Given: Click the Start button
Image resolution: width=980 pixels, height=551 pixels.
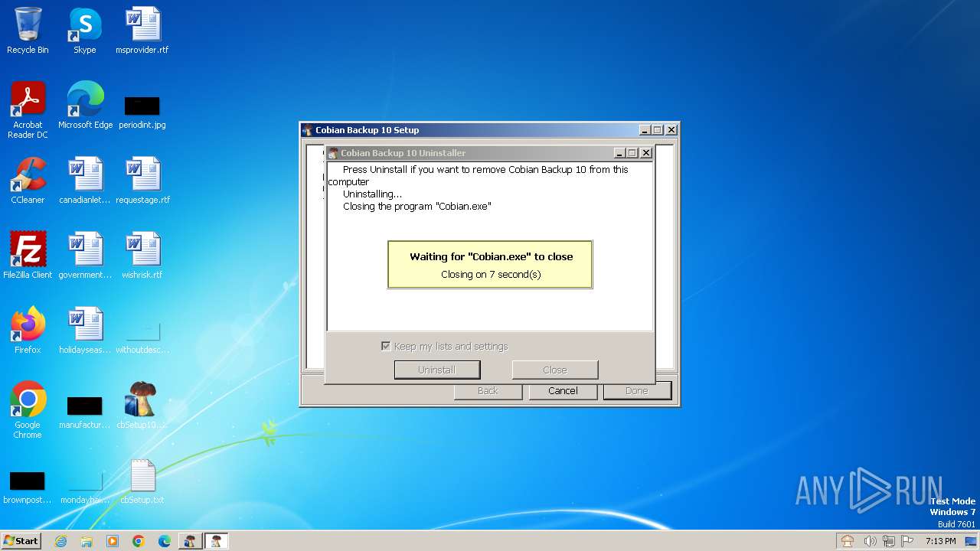Looking at the screenshot, I should click(x=21, y=541).
